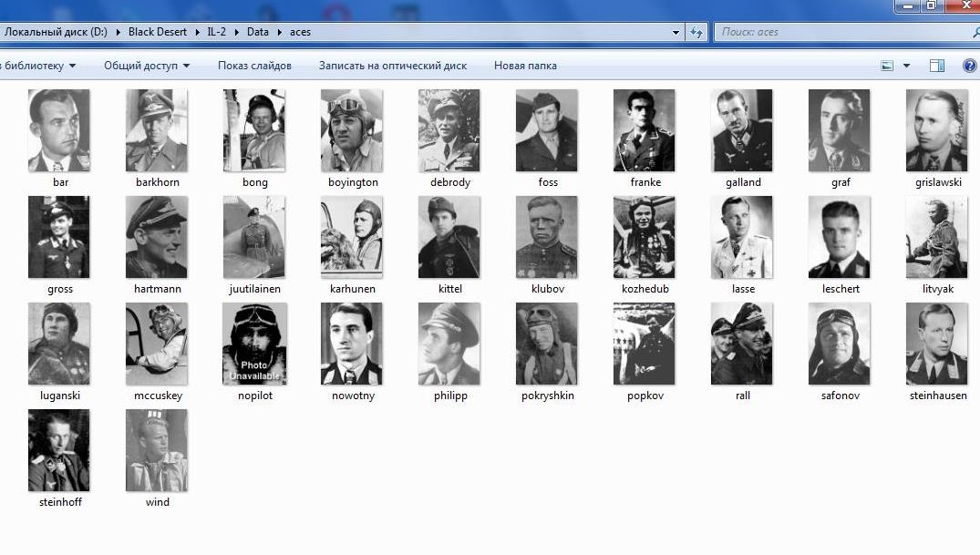Select the kittel photo thumbnail

click(x=449, y=237)
